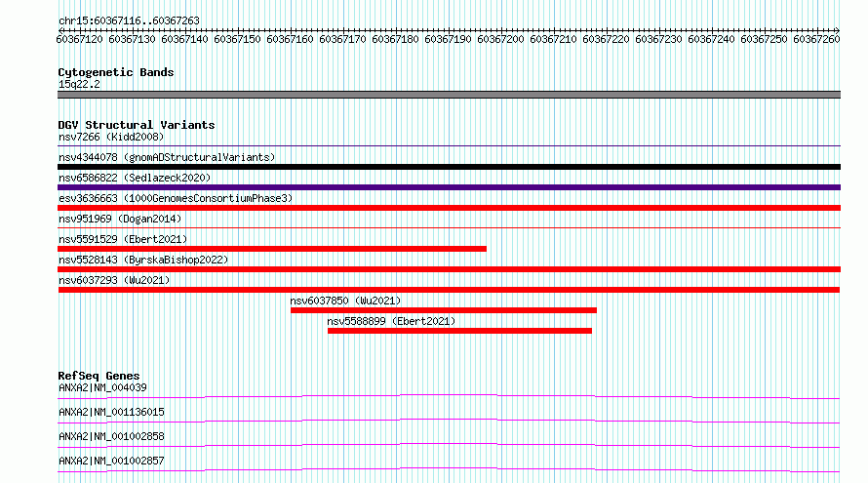Click the red bar of nsv5588899
This screenshot has width=868, height=483.
pyautogui.click(x=459, y=331)
